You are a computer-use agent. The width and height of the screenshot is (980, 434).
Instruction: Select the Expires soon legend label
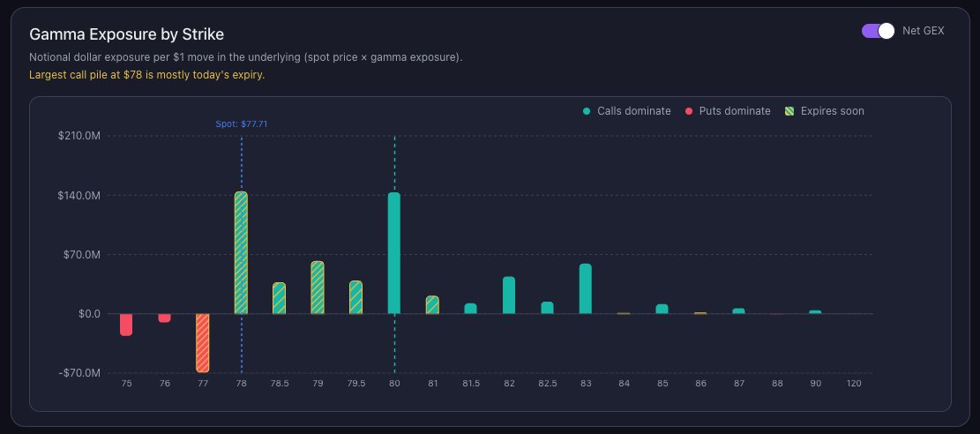pos(833,111)
